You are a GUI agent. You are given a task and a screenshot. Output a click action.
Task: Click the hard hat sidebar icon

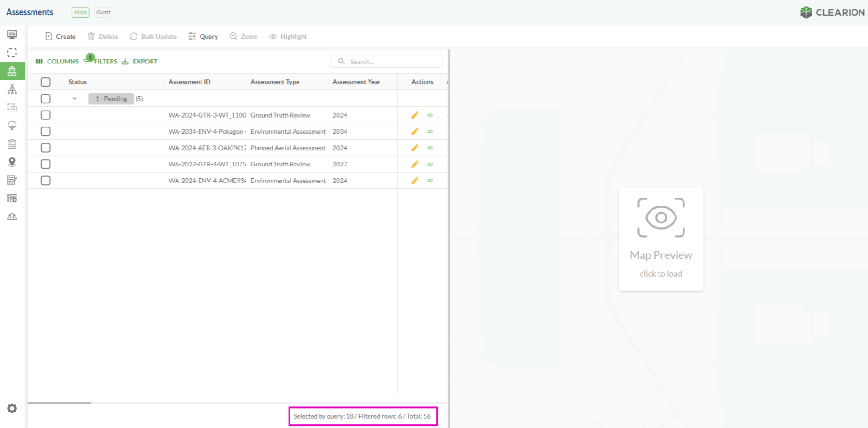click(12, 216)
